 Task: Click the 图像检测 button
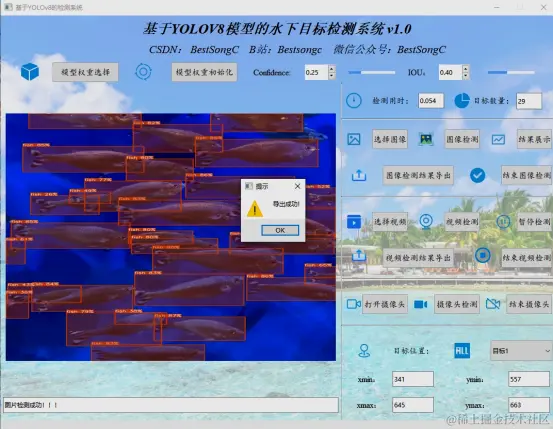(x=462, y=139)
